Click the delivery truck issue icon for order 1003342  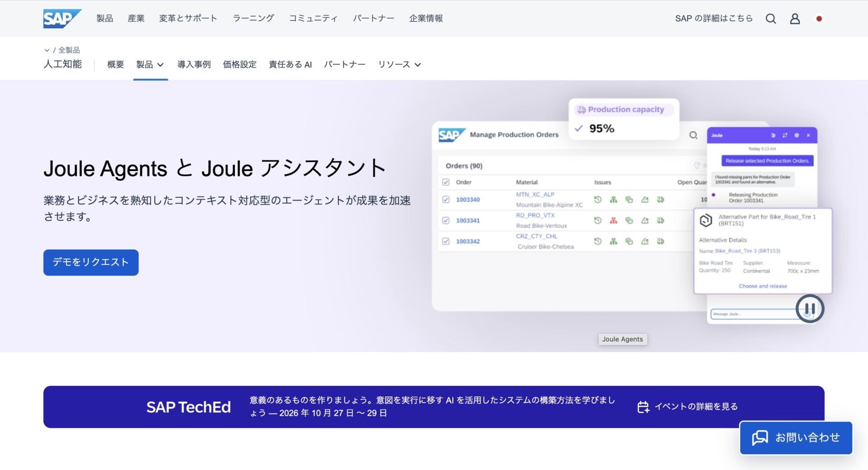pyautogui.click(x=660, y=241)
